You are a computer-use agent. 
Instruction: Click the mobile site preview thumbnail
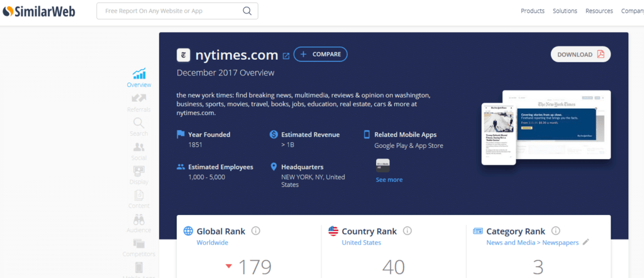click(x=499, y=134)
